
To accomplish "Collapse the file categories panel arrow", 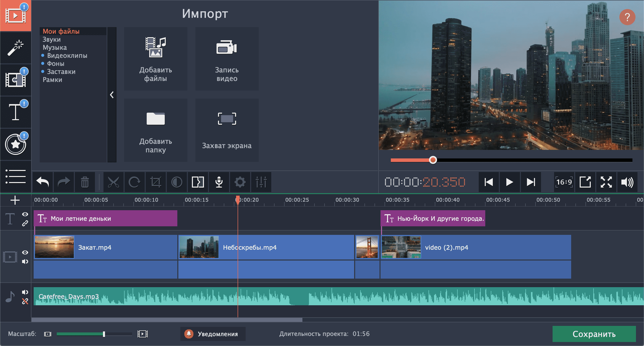I will (112, 95).
